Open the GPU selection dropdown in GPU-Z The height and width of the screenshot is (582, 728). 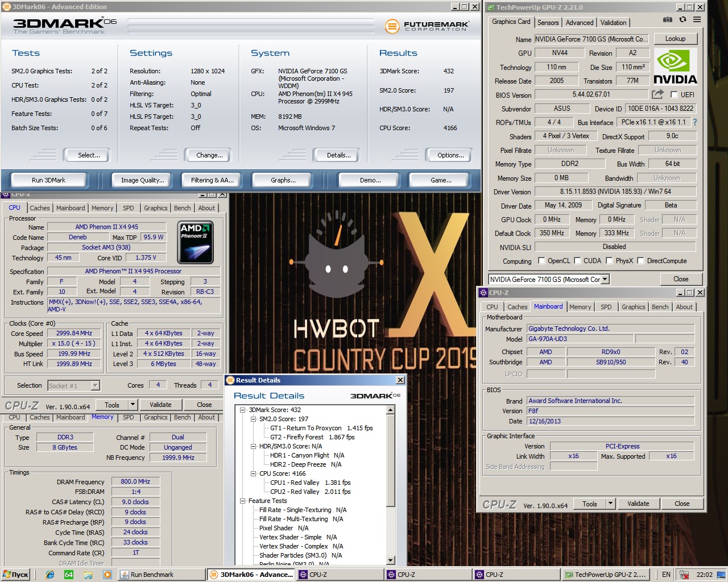[x=605, y=279]
